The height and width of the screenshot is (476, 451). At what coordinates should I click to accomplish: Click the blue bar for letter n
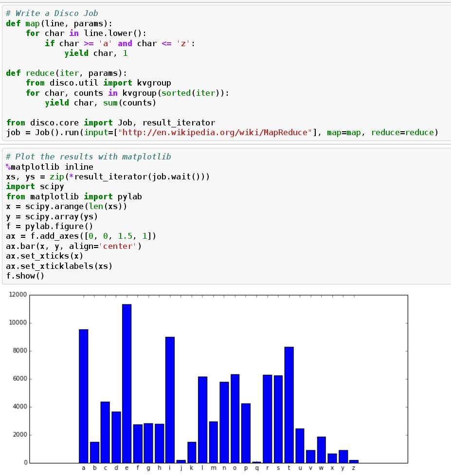[x=224, y=422]
